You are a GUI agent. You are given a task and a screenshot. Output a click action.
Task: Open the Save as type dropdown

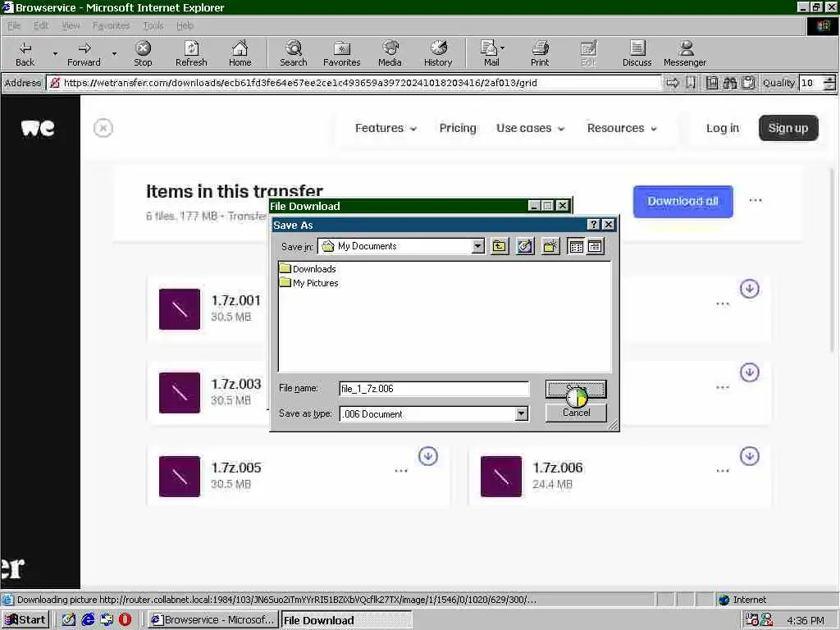pos(521,413)
